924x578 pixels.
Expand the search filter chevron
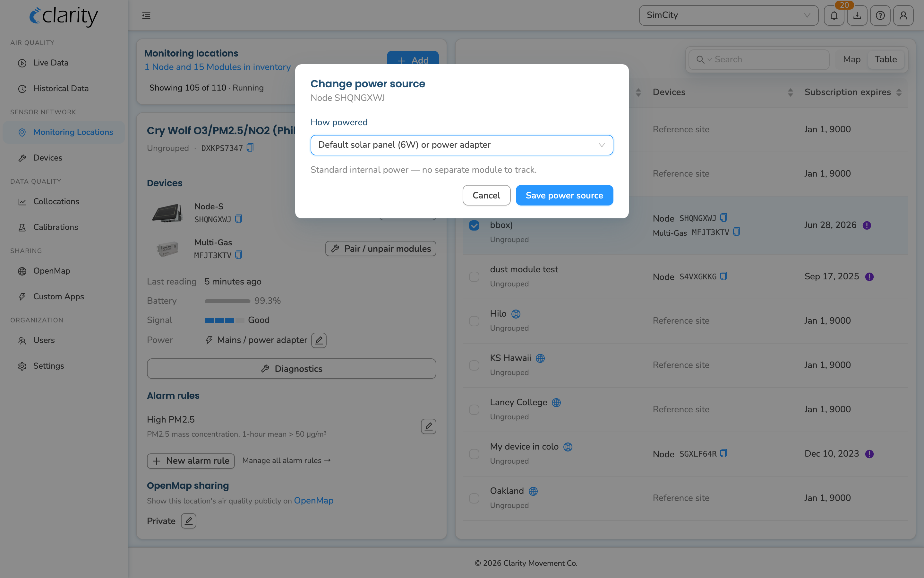pyautogui.click(x=709, y=60)
